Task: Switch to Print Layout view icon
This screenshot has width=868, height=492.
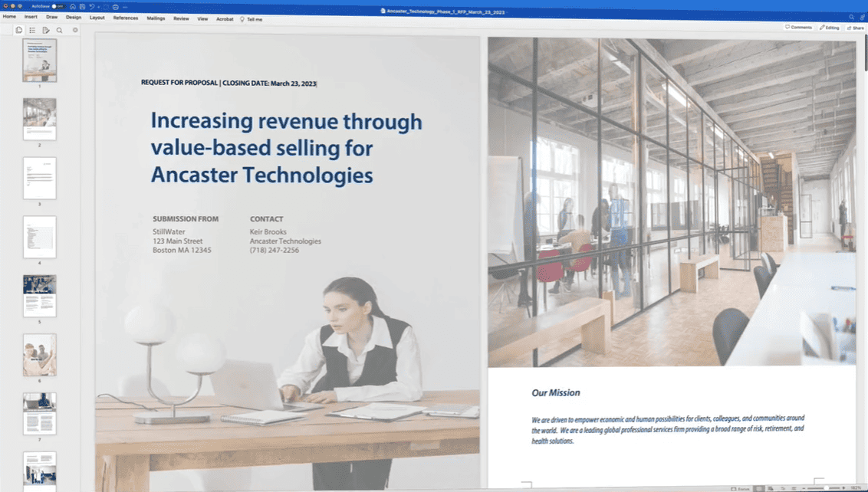Action: pos(759,489)
